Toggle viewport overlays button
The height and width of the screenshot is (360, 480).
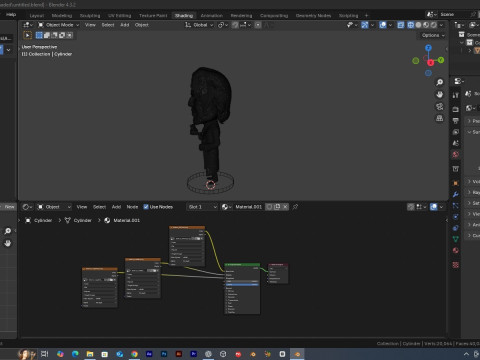[x=383, y=25]
